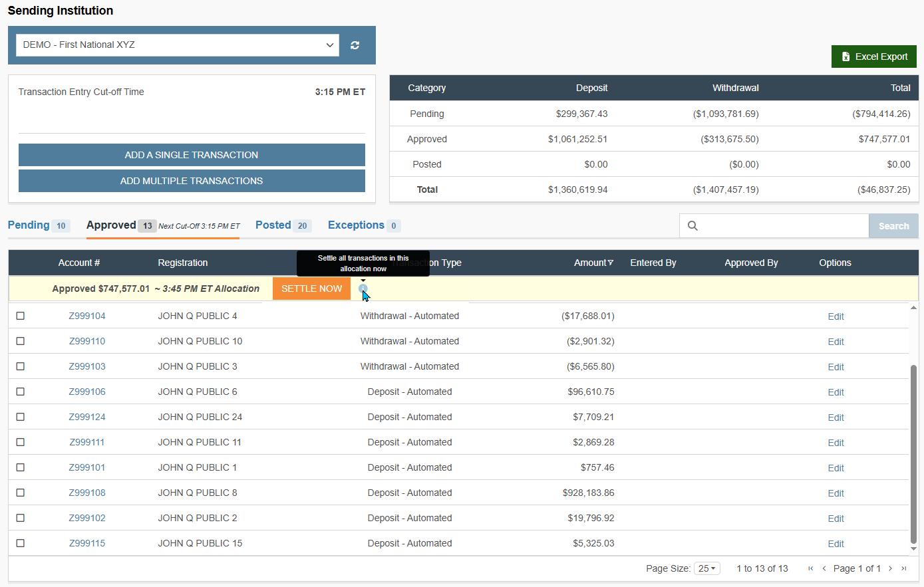
Task: Click the Search button
Action: [x=893, y=226]
